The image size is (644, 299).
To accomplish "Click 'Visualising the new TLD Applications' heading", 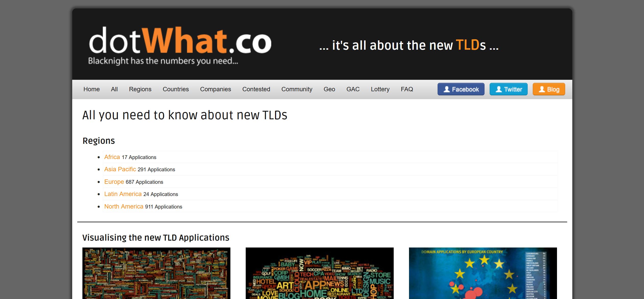I will [156, 238].
